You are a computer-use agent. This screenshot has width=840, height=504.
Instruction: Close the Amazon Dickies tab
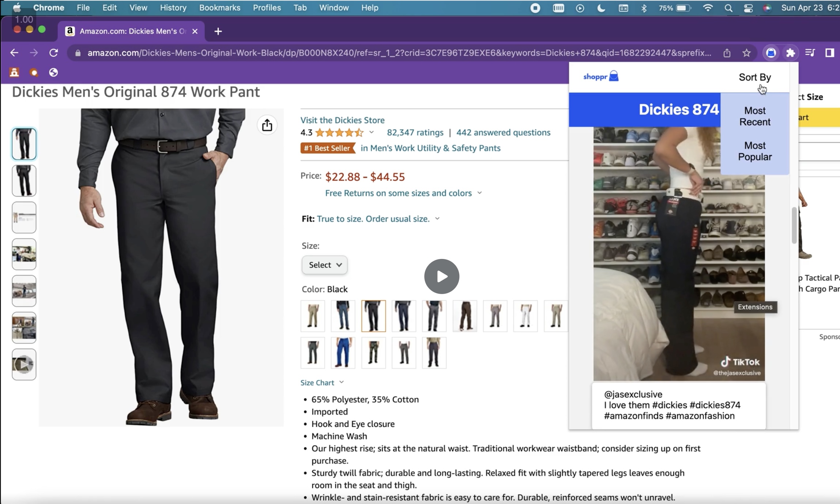click(195, 31)
